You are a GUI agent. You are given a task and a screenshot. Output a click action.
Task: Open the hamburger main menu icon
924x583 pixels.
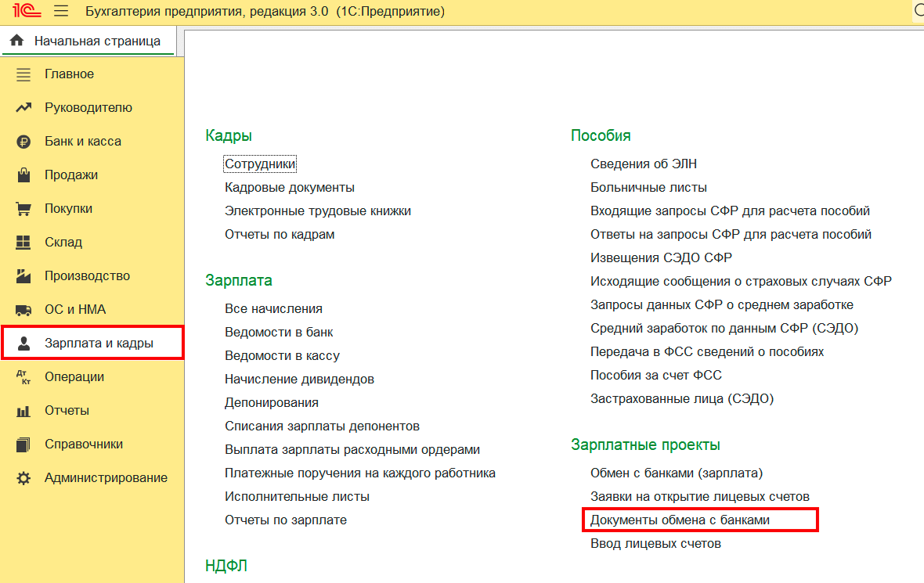[61, 12]
